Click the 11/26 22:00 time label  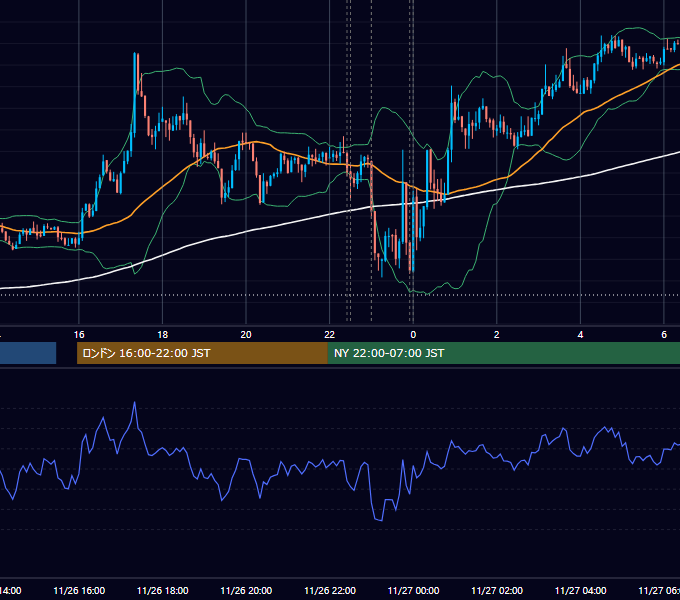coord(330,590)
